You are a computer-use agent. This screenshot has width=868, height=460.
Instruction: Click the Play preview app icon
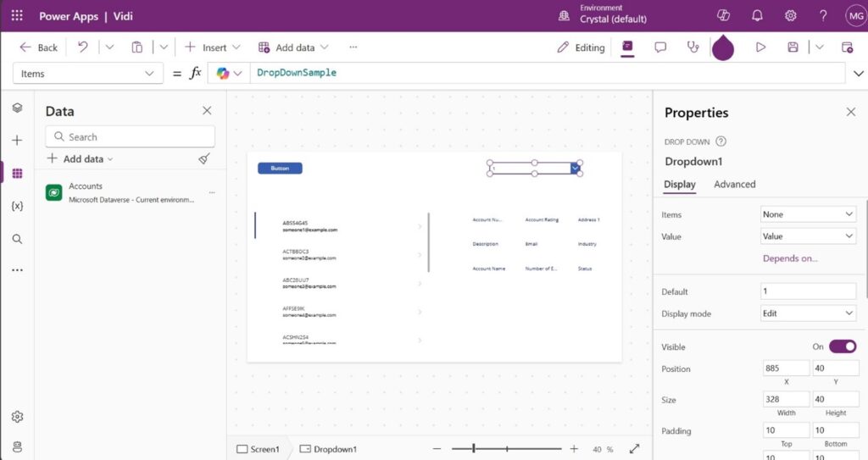[760, 47]
